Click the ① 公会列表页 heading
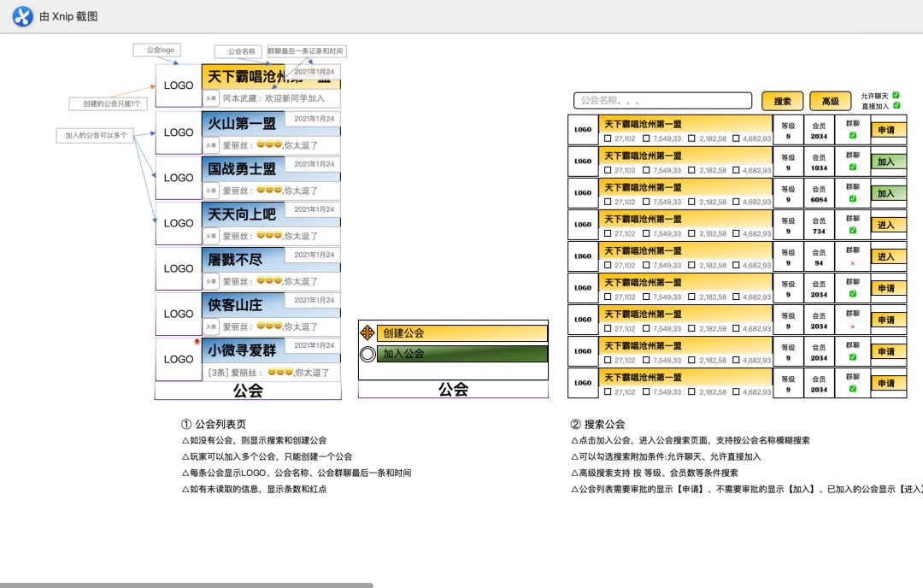 pyautogui.click(x=214, y=424)
